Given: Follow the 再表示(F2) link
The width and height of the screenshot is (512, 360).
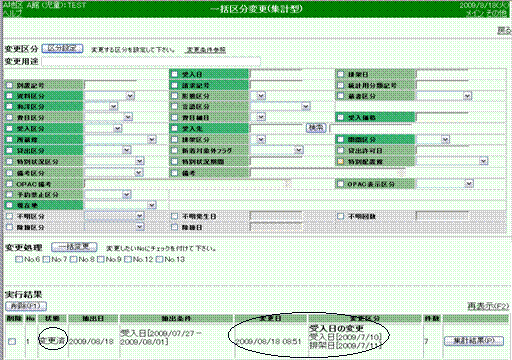Looking at the screenshot, I should pyautogui.click(x=488, y=306).
